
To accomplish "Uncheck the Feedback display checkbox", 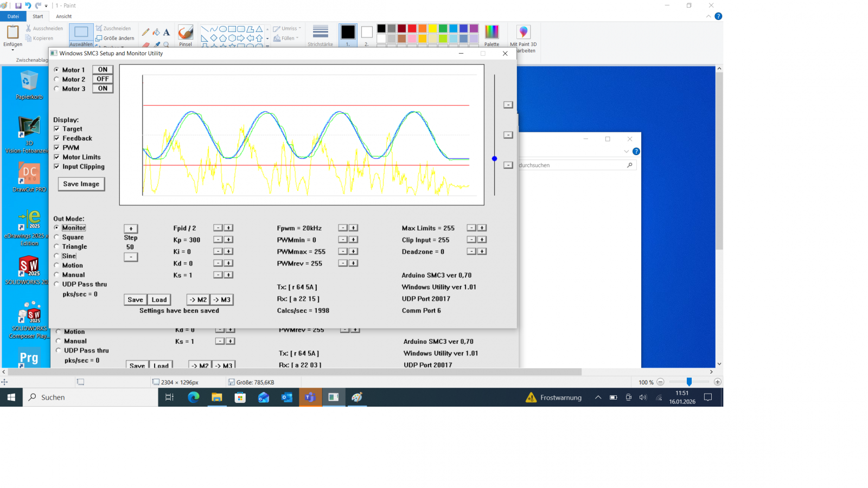I will [x=57, y=138].
